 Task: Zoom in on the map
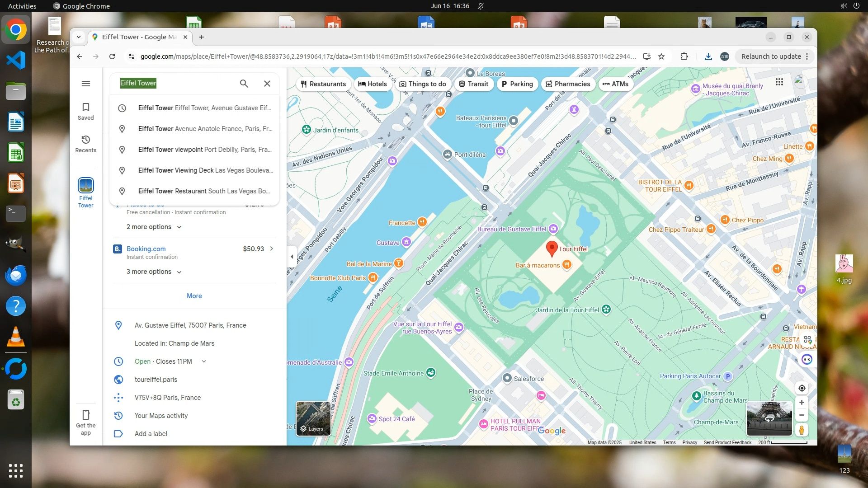click(802, 403)
